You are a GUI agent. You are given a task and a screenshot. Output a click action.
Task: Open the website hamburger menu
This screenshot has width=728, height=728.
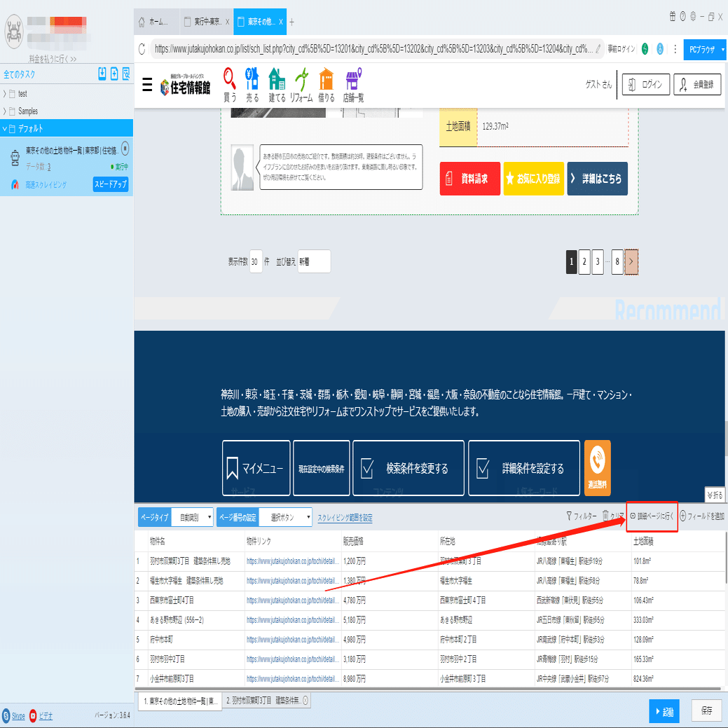point(147,85)
